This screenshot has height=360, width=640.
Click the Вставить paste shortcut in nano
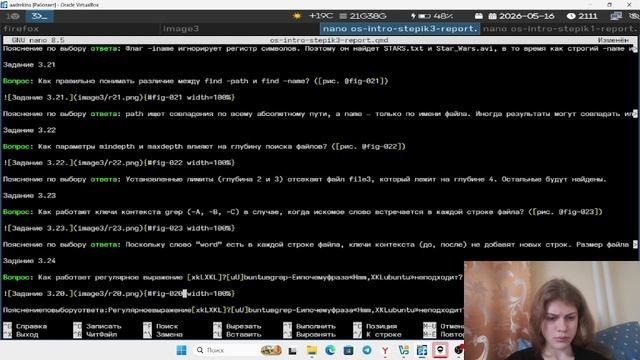238,334
